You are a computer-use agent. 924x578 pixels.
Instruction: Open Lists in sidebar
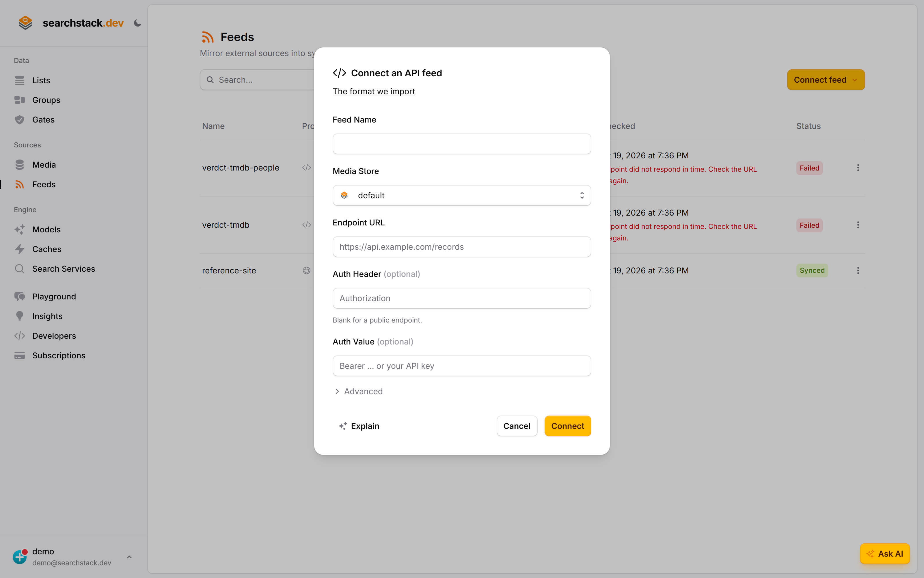click(41, 80)
